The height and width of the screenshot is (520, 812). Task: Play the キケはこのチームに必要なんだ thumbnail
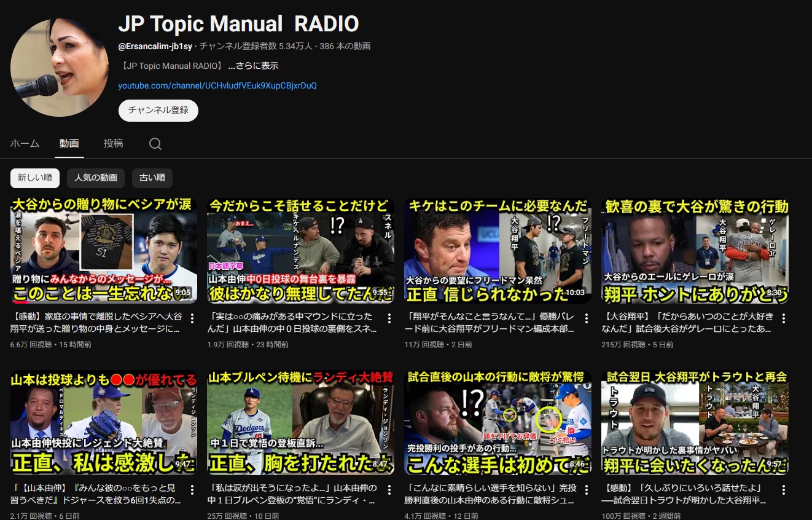(498, 251)
